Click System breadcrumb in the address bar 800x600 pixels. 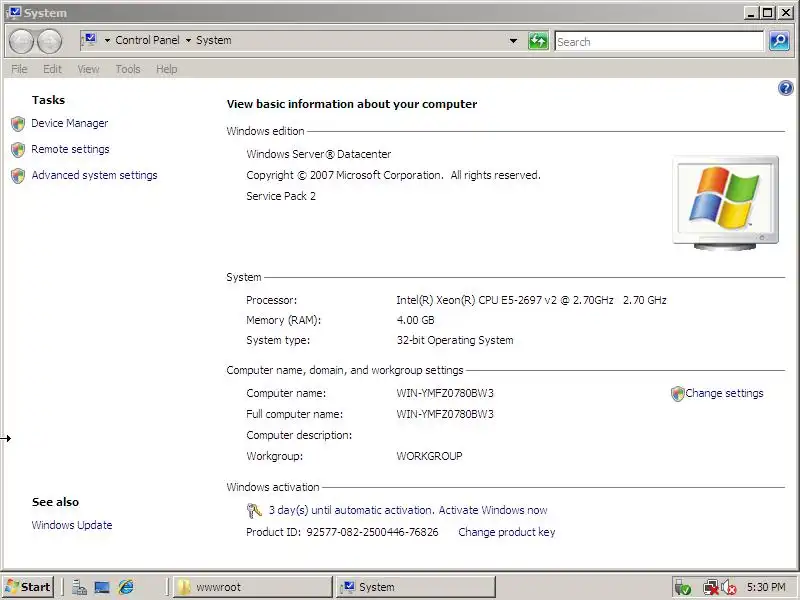(x=214, y=40)
